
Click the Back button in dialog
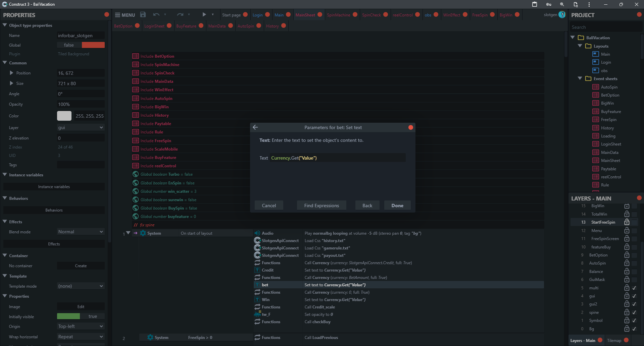click(x=367, y=206)
